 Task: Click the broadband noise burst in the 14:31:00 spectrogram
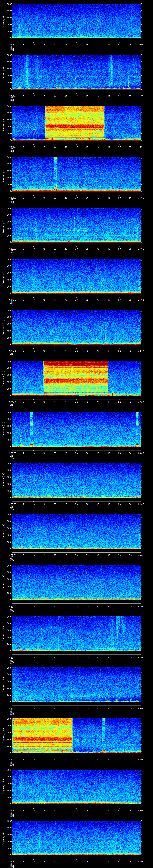click(x=75, y=123)
